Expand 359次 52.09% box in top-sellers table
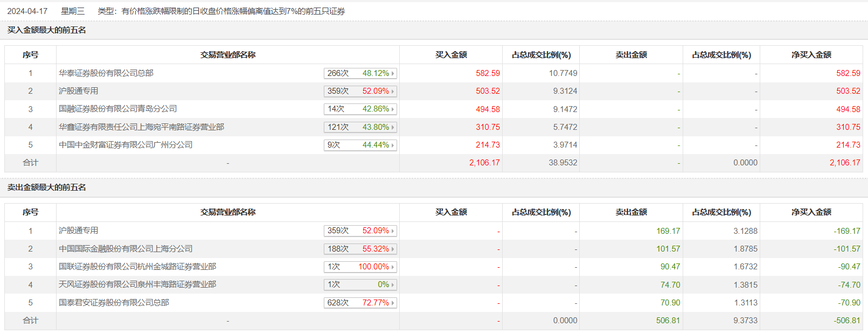This screenshot has height=334, width=868. (x=360, y=231)
